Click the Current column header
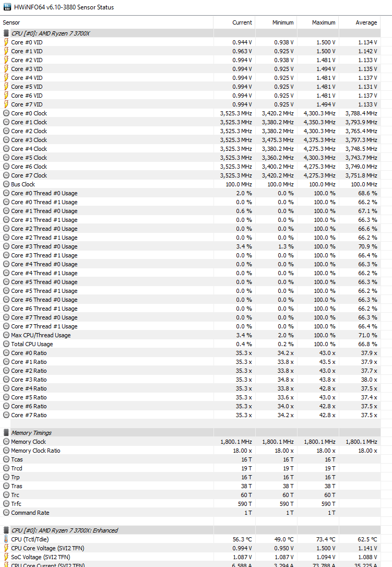Screen dimensions: 392x567 (242, 22)
